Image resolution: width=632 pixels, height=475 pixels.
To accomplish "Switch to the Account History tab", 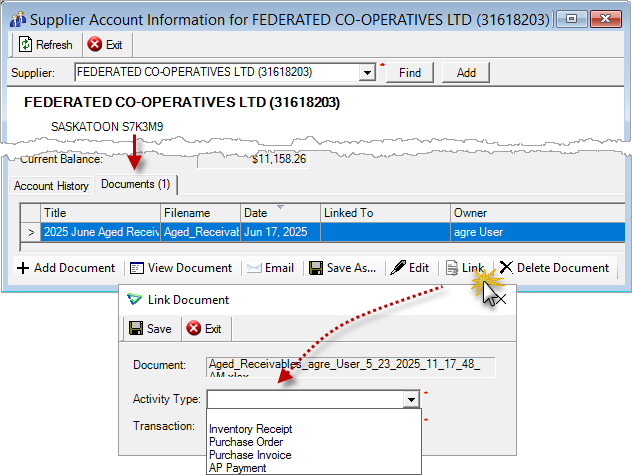I will tap(51, 186).
